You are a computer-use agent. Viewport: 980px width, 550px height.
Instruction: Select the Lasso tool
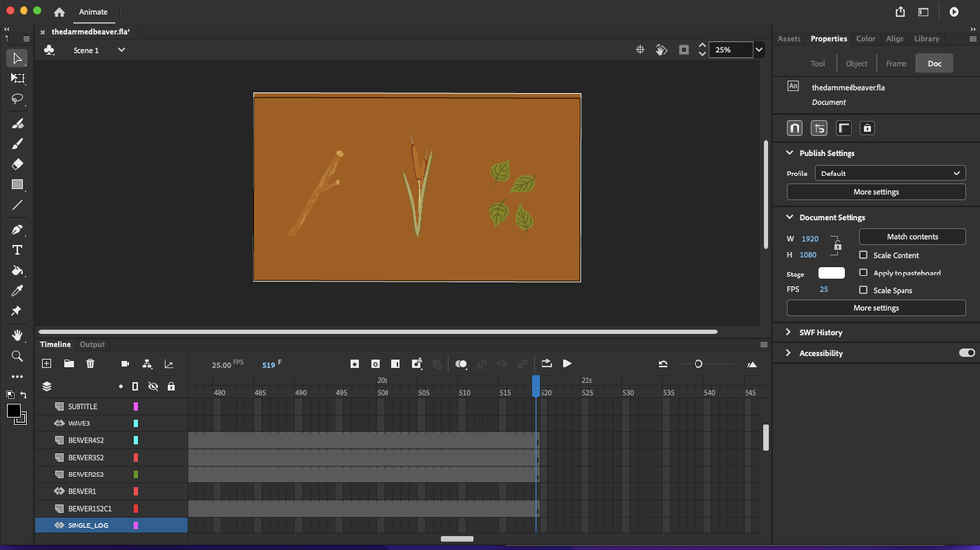pos(17,99)
